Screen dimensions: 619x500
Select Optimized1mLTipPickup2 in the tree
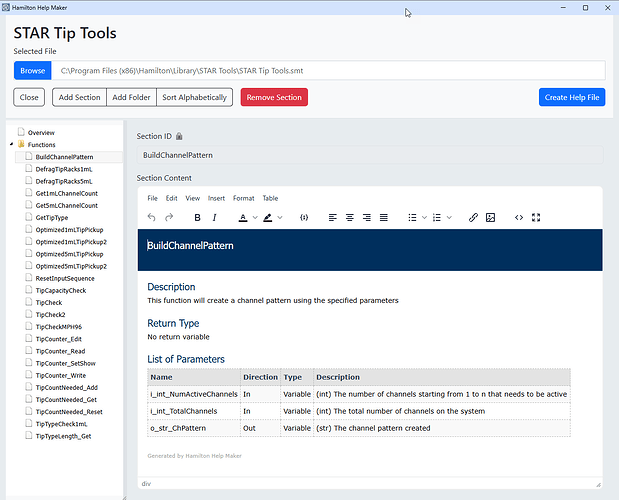(x=71, y=242)
